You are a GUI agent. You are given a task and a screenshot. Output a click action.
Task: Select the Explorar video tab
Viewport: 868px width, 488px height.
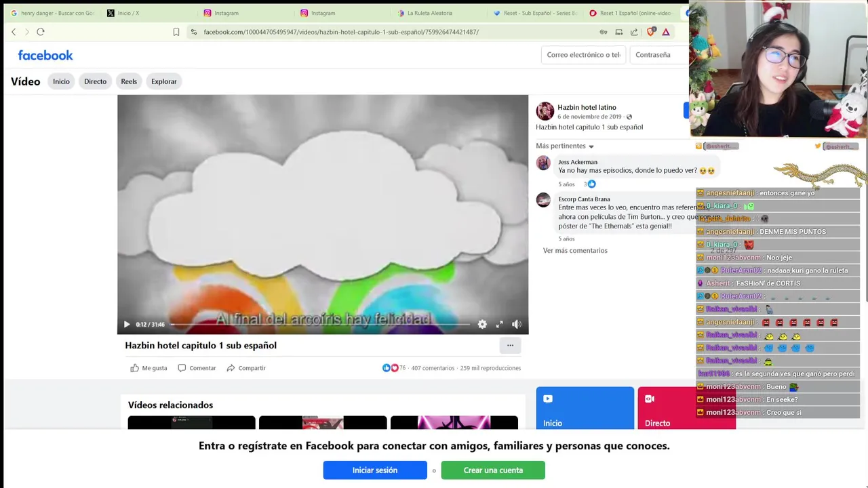(164, 81)
